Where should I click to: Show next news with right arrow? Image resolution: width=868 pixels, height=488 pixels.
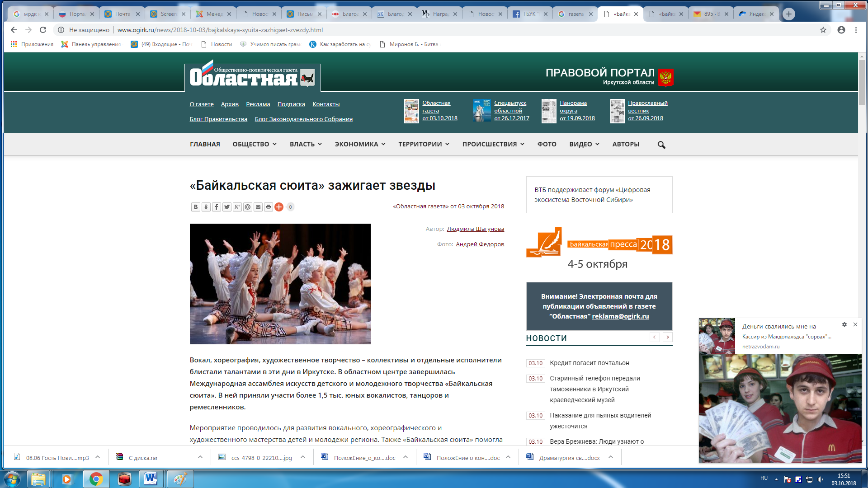click(x=667, y=337)
